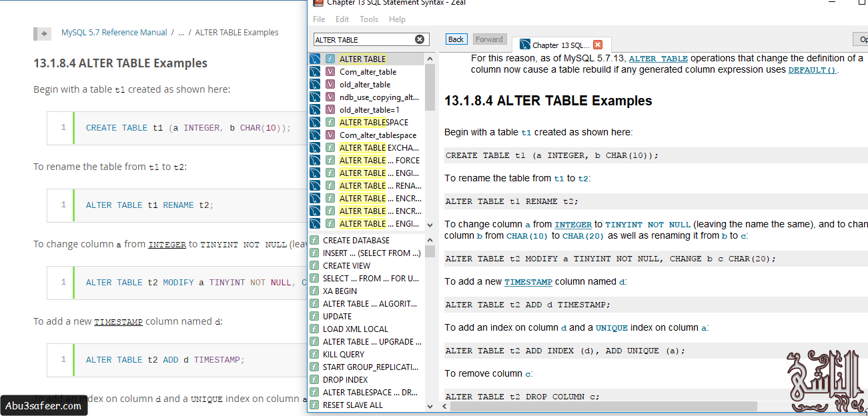The image size is (868, 416).
Task: Switch to the Chapter 13 SQL... tab
Action: (x=560, y=45)
